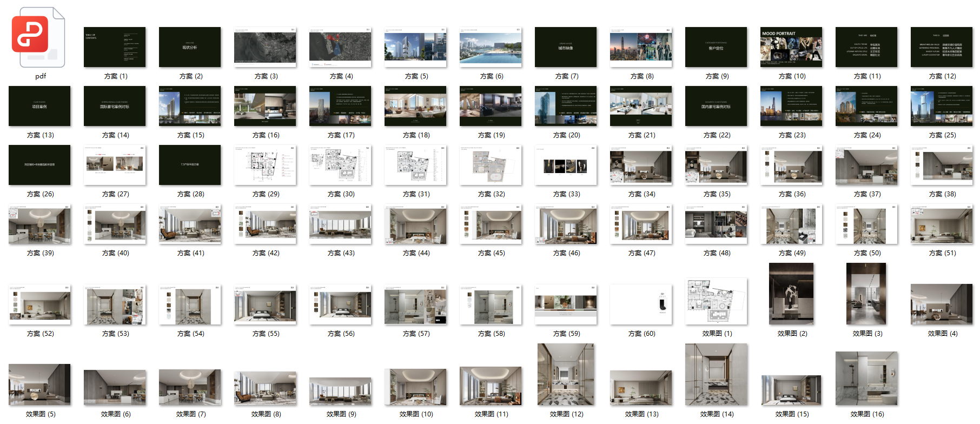980x424 pixels.
Task: Click the file name label 方案 (22)
Action: [x=717, y=135]
